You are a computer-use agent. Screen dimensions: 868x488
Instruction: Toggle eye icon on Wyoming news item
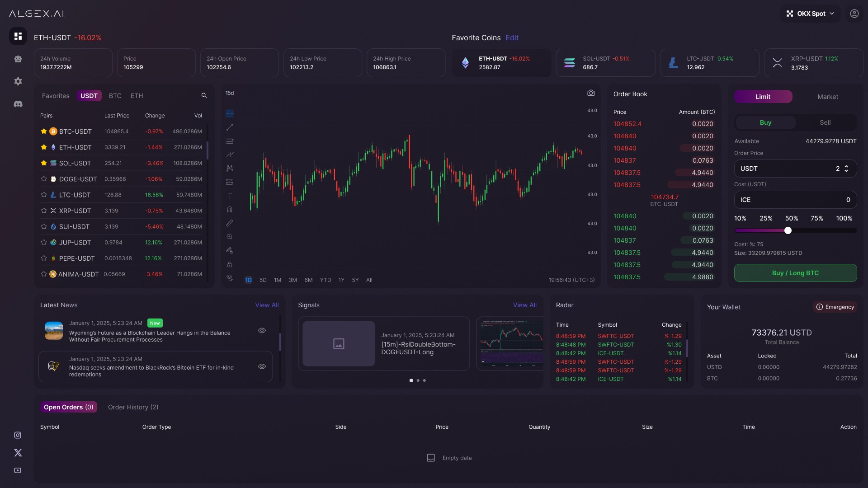point(262,331)
